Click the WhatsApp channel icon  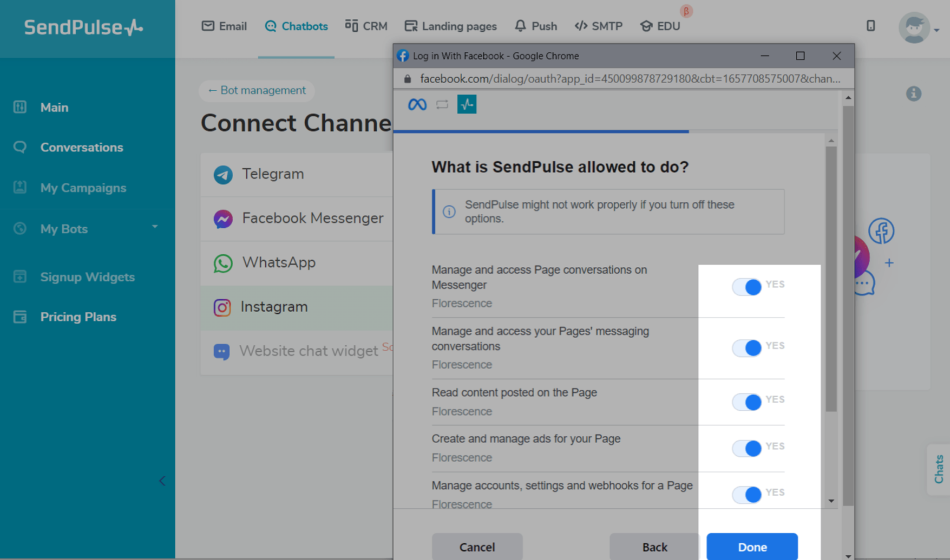(223, 263)
